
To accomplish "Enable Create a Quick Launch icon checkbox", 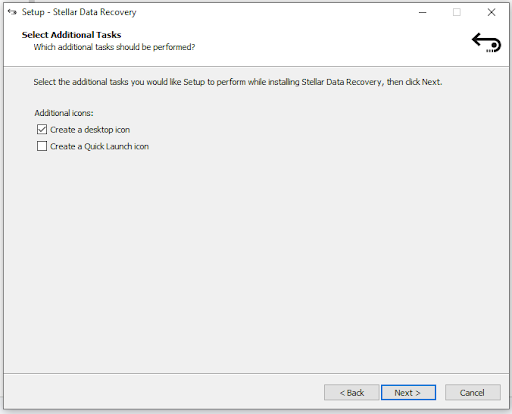I will pos(42,146).
